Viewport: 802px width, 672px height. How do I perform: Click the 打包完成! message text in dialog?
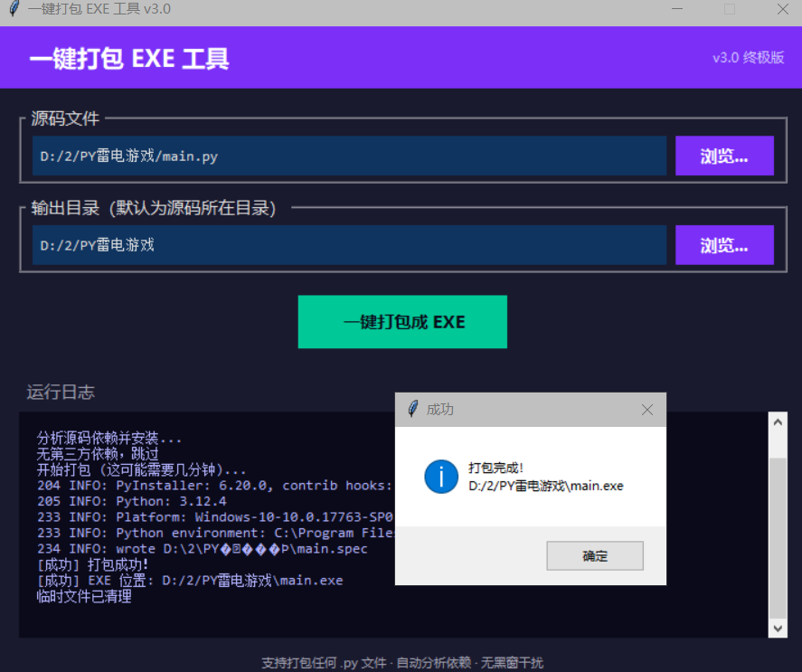point(495,468)
